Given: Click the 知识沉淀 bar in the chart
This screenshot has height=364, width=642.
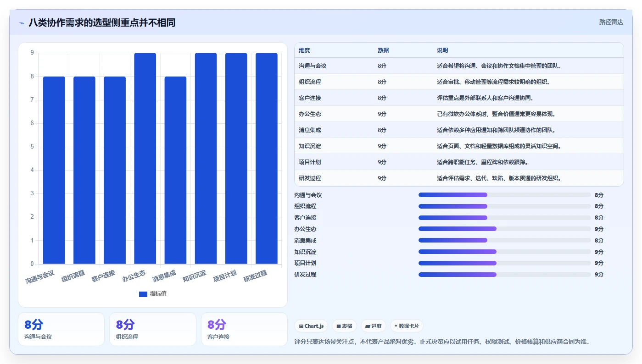Looking at the screenshot, I should coord(206,159).
